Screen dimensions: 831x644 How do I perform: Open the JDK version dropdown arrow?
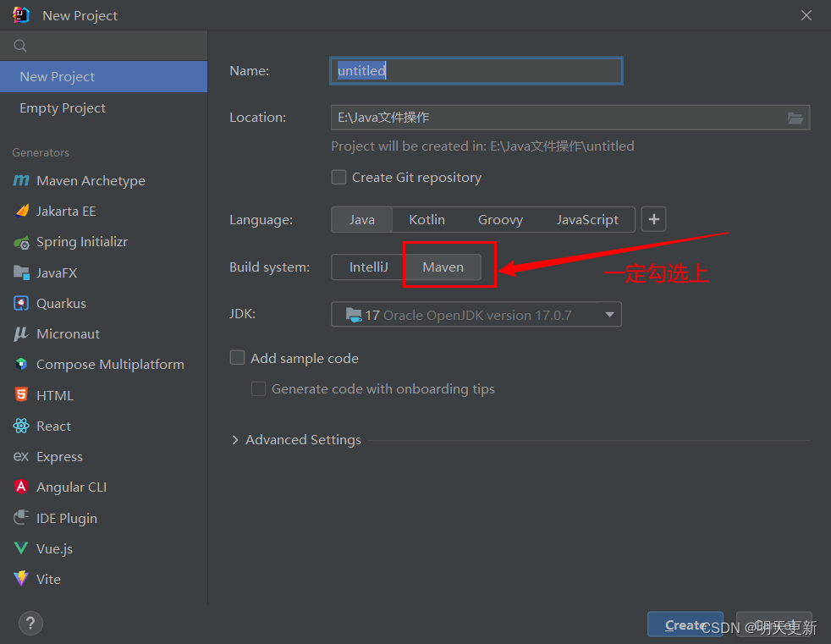tap(609, 314)
